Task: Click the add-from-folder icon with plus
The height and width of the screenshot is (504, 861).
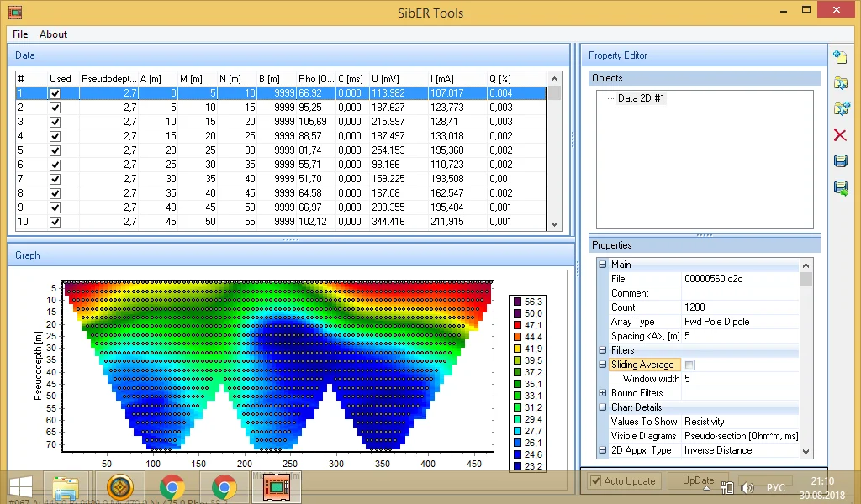Action: pos(840,109)
